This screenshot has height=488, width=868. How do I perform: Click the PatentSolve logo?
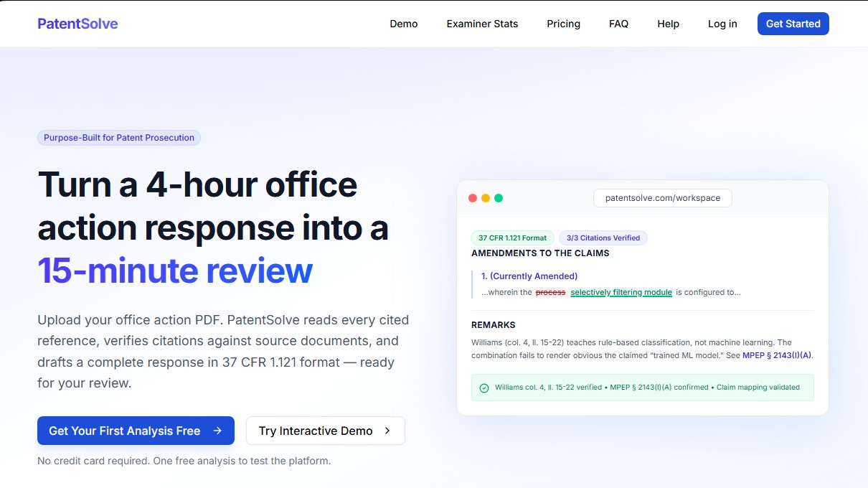tap(77, 24)
